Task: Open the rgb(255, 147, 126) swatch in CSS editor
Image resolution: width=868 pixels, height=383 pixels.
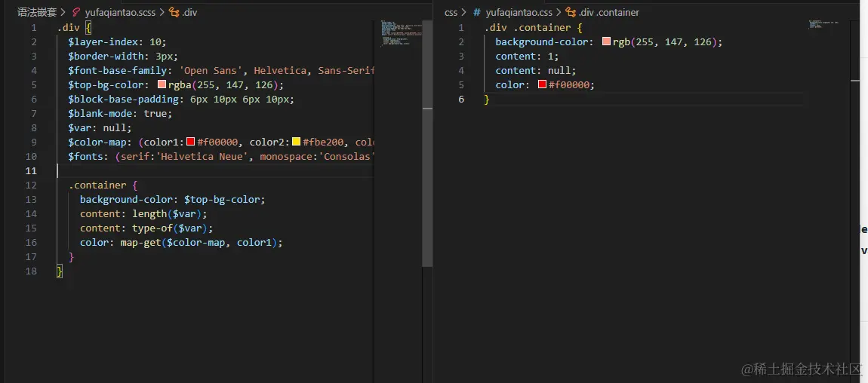Action: 606,41
